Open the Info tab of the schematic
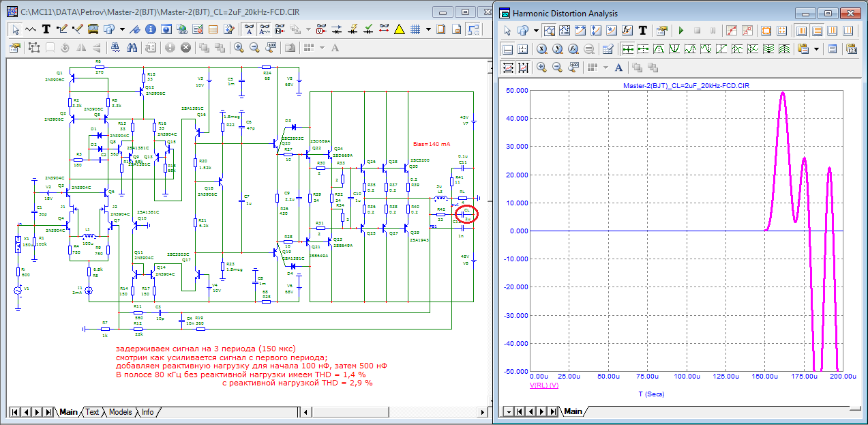The image size is (868, 425). coord(148,412)
